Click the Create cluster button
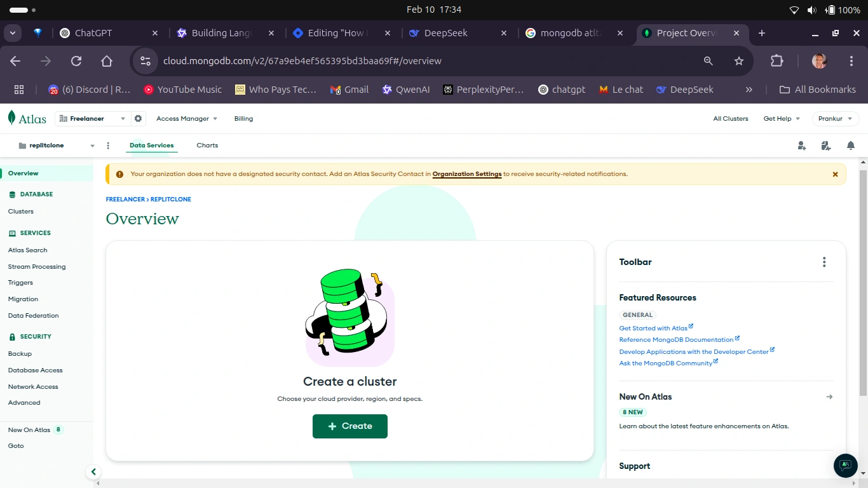This screenshot has width=868, height=488. point(349,426)
